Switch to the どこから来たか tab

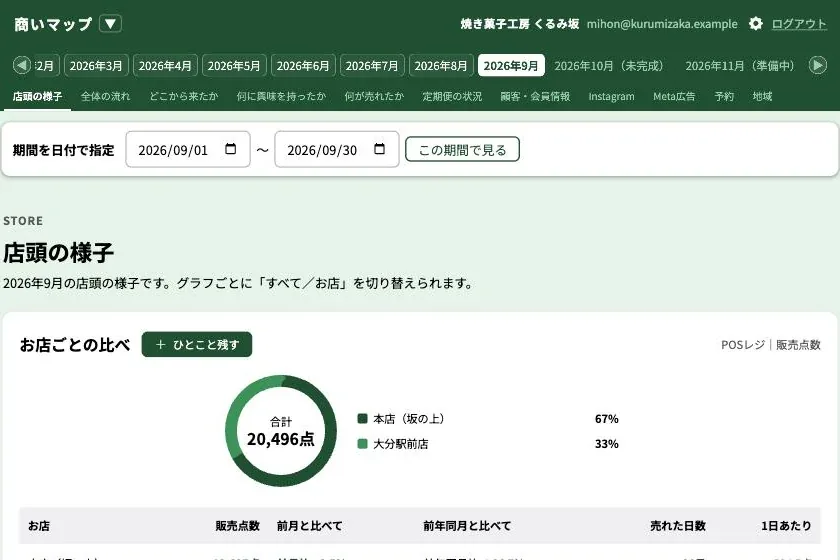(184, 96)
